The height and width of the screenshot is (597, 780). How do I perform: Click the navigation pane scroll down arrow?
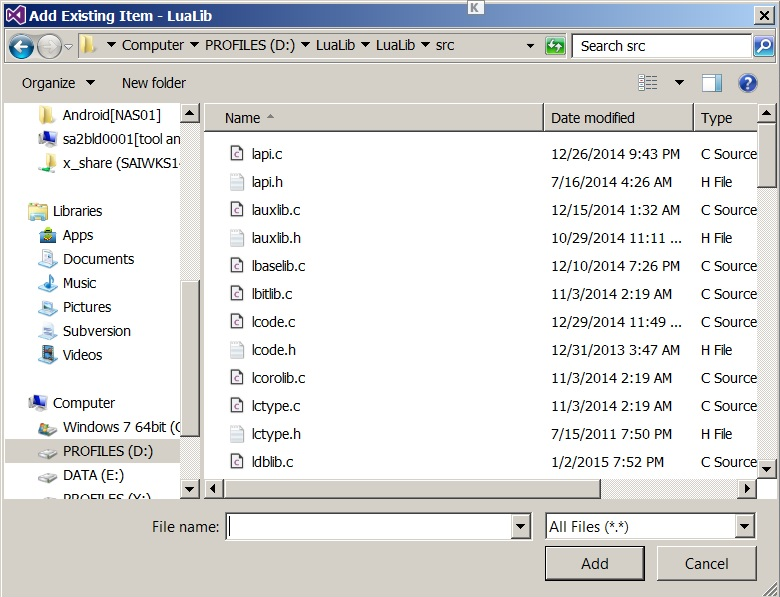point(190,489)
